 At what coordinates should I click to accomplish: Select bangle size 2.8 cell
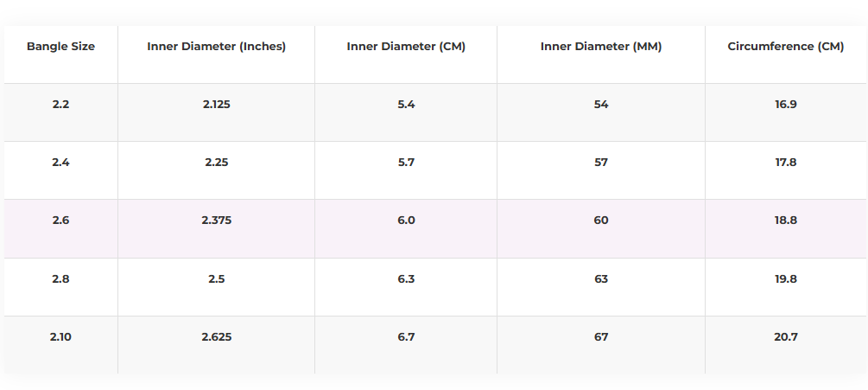[60, 278]
